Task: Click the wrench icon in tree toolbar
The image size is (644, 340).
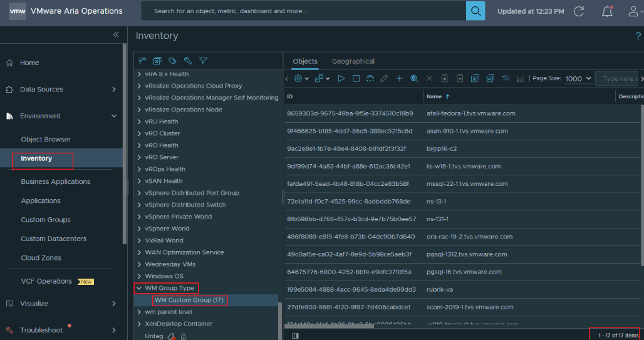Action: 188,61
